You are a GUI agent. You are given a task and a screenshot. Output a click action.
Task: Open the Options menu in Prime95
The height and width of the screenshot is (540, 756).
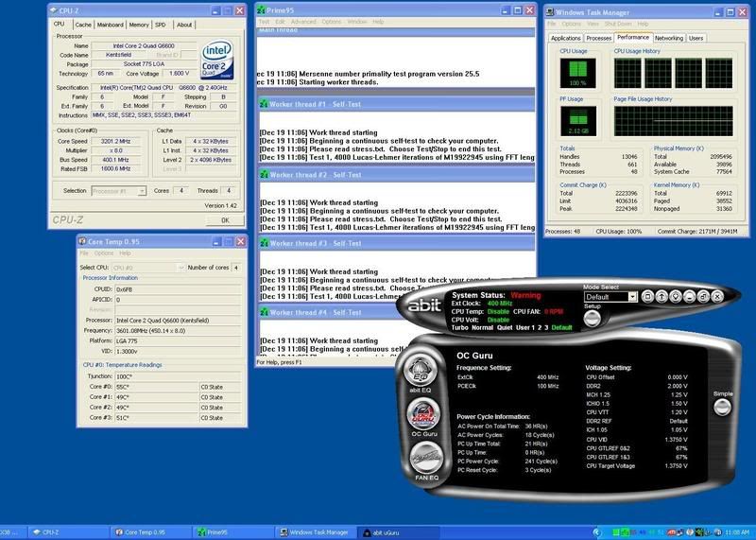332,22
